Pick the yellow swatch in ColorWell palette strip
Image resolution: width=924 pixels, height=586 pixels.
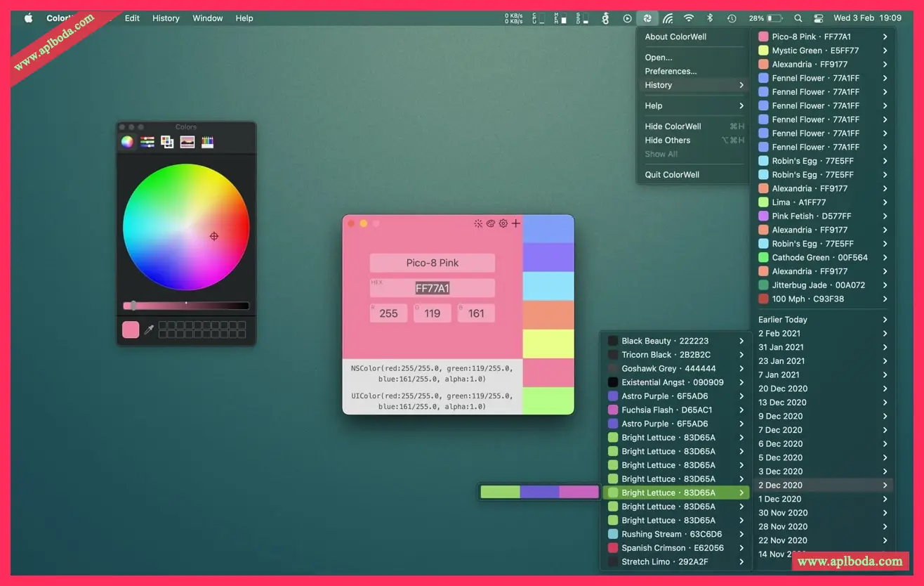pos(548,344)
